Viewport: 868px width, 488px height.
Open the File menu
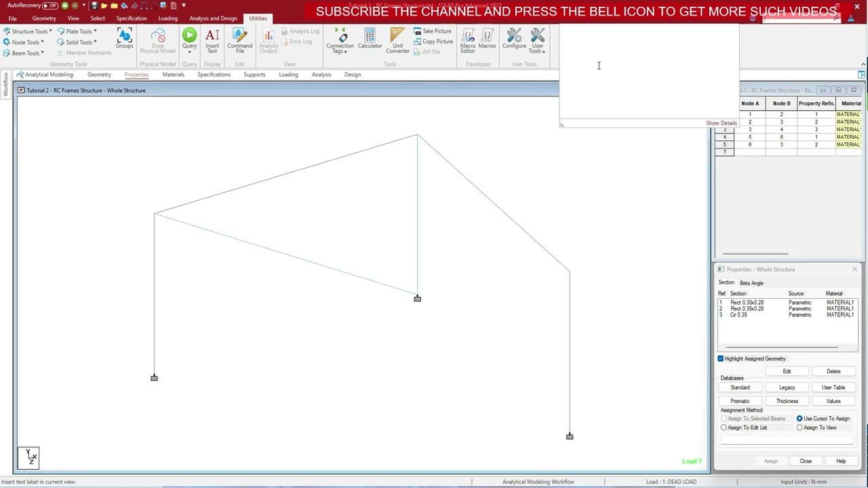(12, 18)
